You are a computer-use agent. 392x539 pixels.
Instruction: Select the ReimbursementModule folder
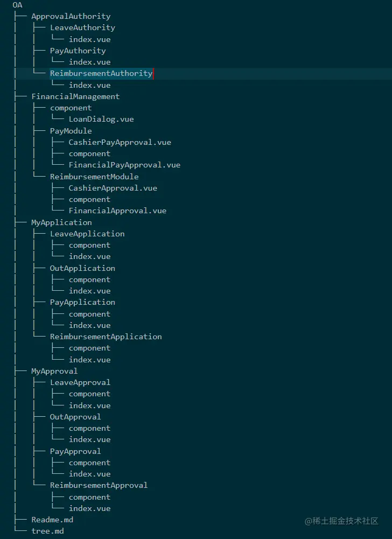[x=94, y=177]
